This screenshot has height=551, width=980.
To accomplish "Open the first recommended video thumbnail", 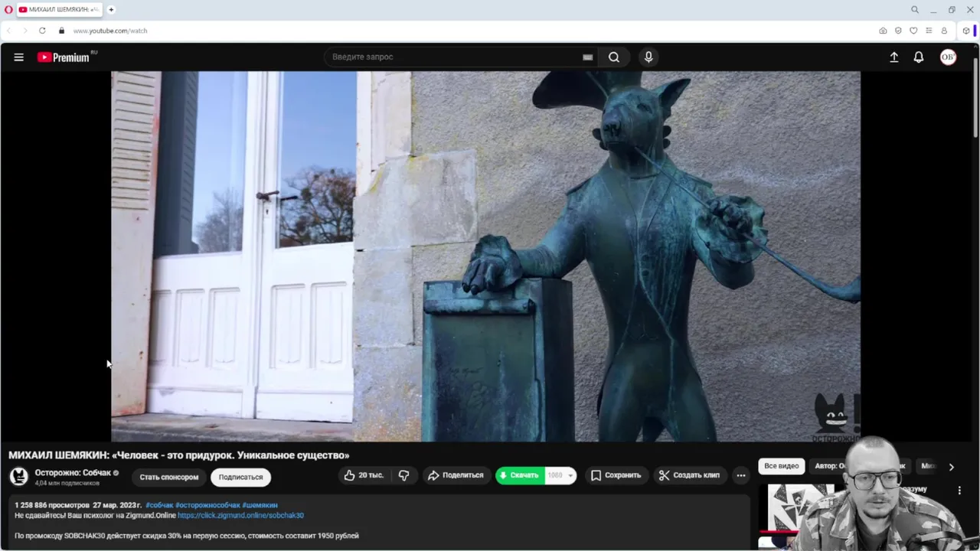I will tap(801, 509).
